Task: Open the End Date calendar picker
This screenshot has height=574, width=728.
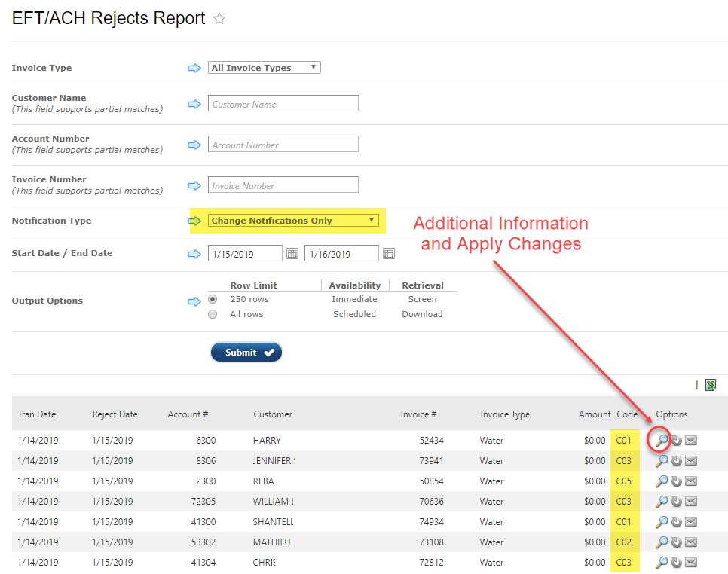Action: (389, 253)
